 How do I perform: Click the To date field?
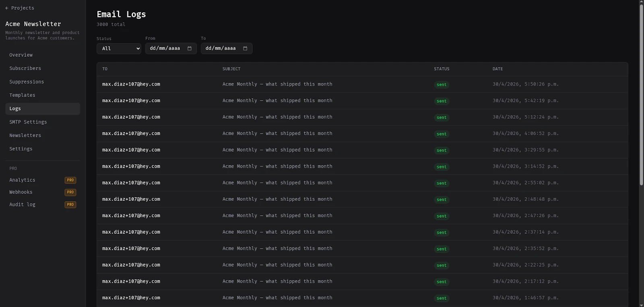click(227, 48)
